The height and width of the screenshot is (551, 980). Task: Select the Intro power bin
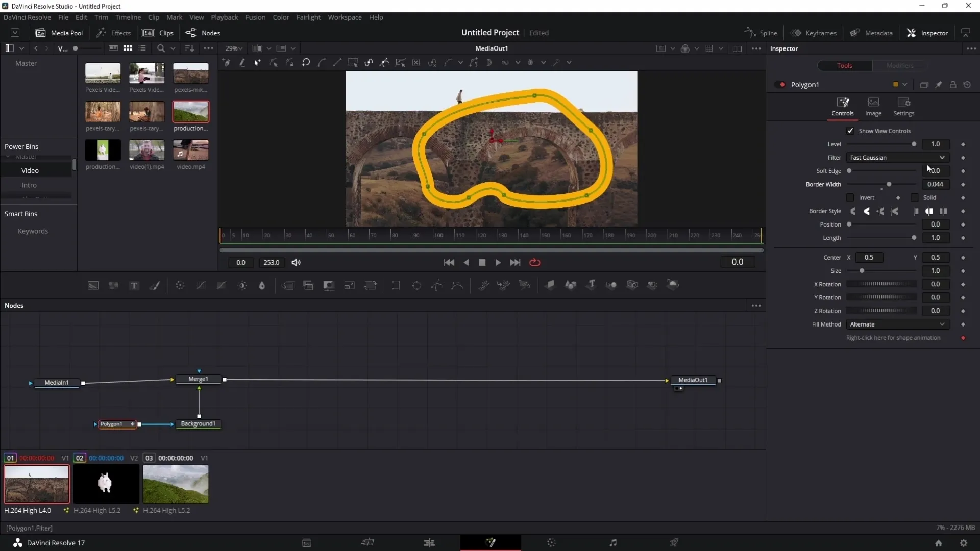(x=29, y=185)
